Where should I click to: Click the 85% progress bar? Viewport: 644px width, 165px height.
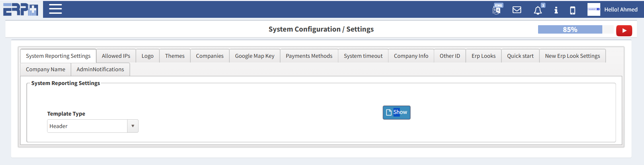[x=570, y=30]
